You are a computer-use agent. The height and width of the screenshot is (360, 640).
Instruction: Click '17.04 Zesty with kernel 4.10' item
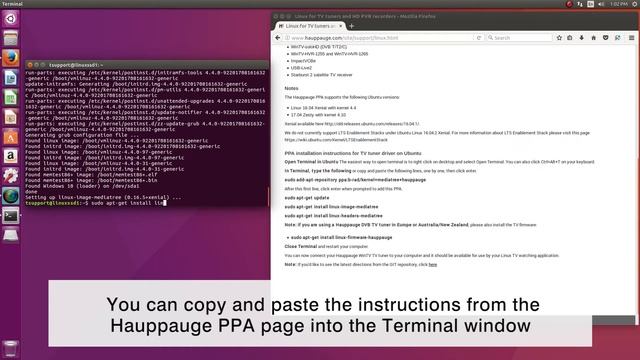pyautogui.click(x=318, y=115)
